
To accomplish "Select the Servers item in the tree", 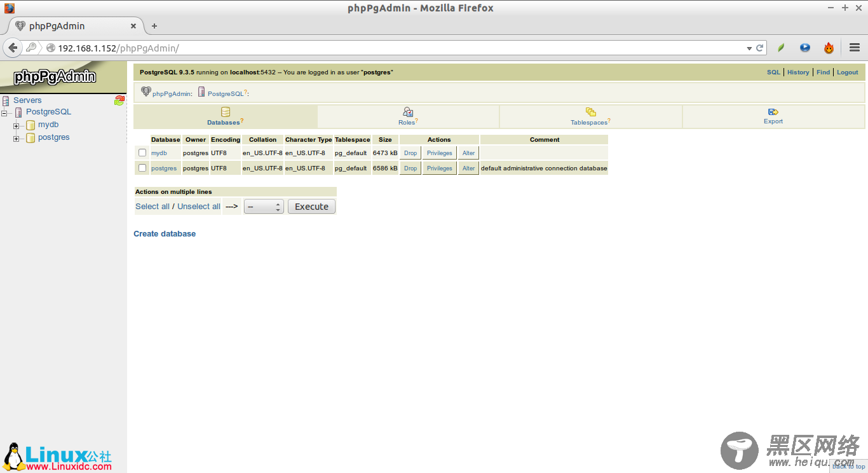I will pyautogui.click(x=27, y=100).
